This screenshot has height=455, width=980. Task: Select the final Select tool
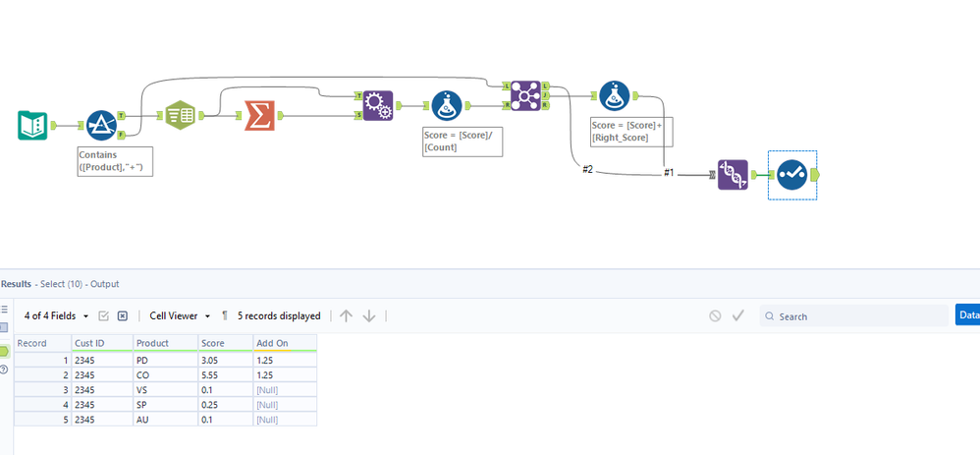791,175
